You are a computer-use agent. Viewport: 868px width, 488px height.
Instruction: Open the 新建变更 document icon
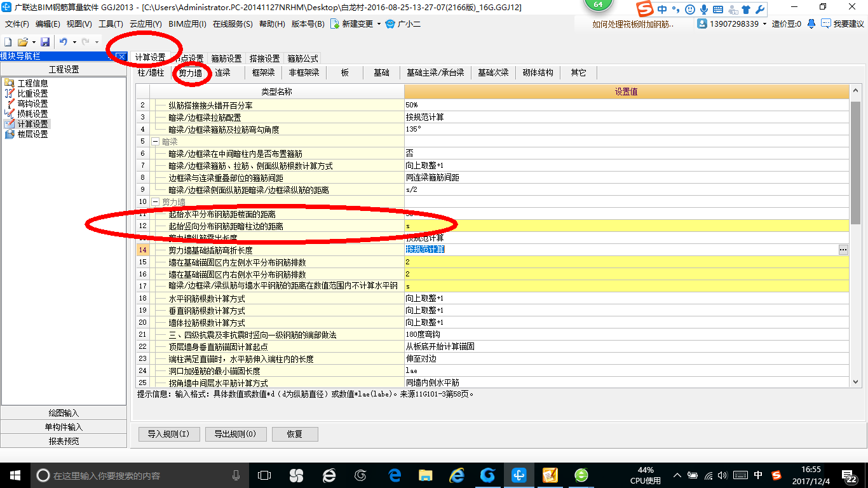(x=334, y=24)
